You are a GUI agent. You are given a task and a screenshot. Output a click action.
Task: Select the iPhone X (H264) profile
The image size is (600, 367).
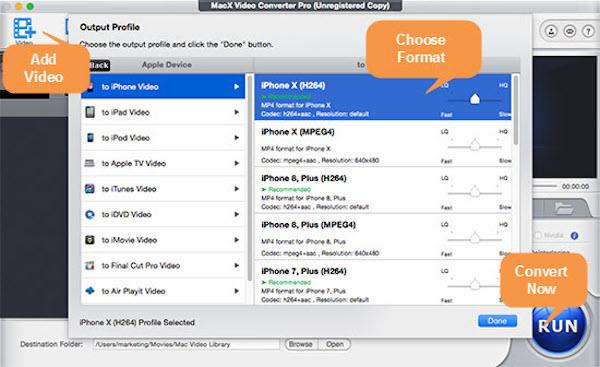coord(383,97)
